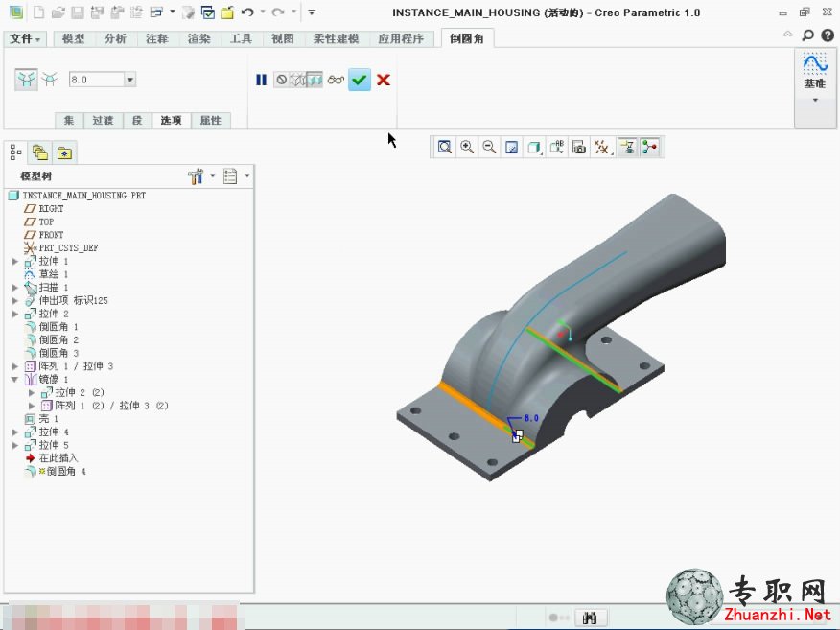Open the 集 sets panel tab
The height and width of the screenshot is (630, 840).
pos(69,121)
